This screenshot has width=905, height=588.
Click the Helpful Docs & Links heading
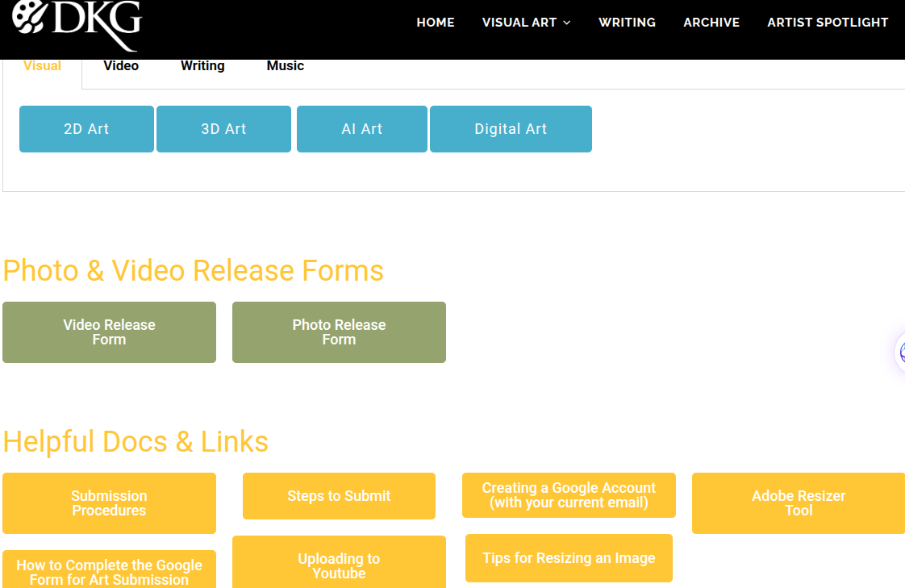136,442
